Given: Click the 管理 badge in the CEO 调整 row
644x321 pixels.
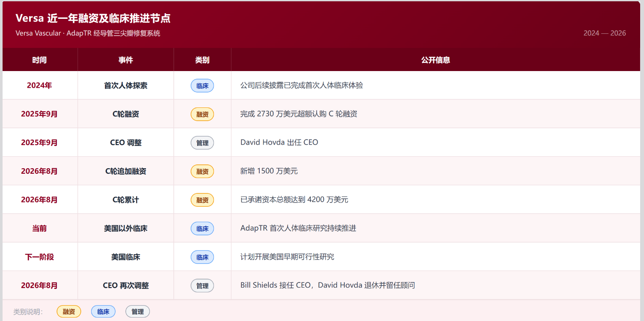Looking at the screenshot, I should point(202,143).
